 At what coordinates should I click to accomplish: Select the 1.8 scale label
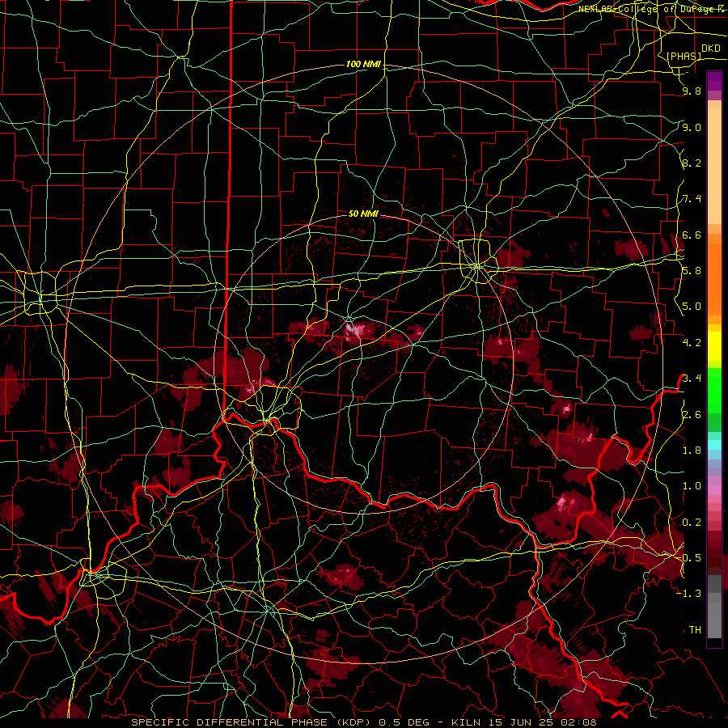point(692,451)
